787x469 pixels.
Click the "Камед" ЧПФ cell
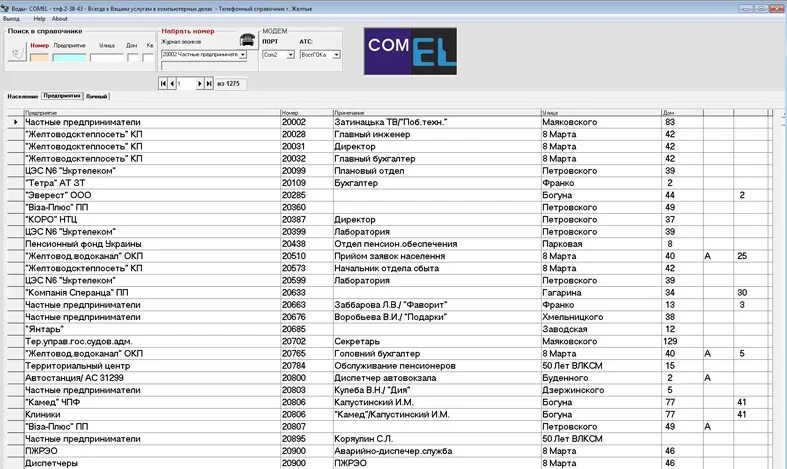tap(152, 402)
